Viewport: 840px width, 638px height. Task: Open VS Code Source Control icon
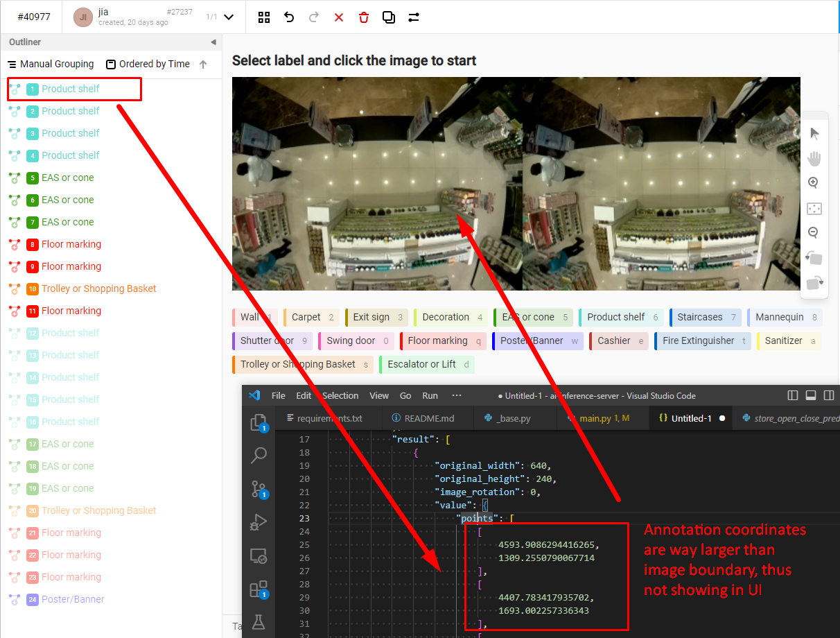pos(259,489)
